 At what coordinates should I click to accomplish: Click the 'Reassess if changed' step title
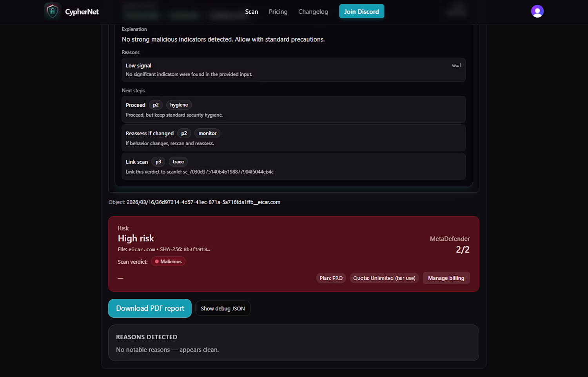tap(150, 133)
